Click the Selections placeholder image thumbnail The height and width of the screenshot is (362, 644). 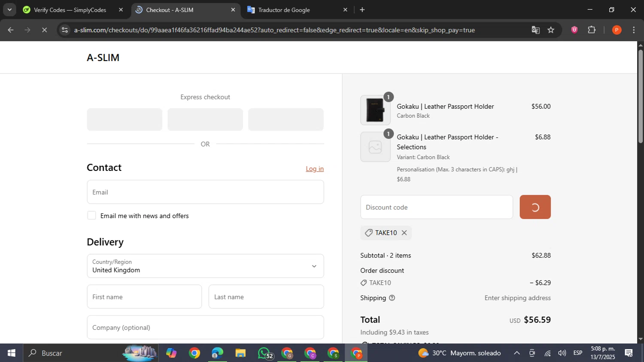click(x=375, y=147)
